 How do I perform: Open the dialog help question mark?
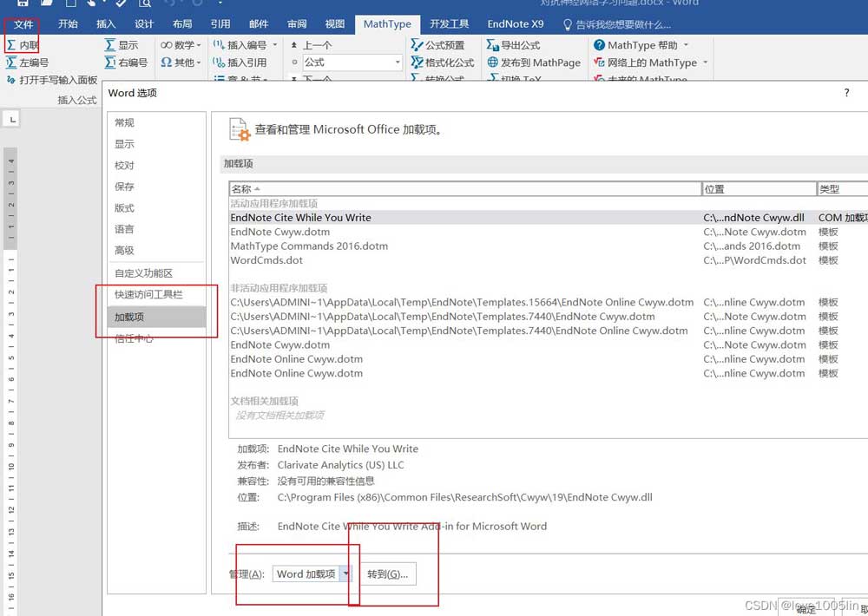point(846,93)
